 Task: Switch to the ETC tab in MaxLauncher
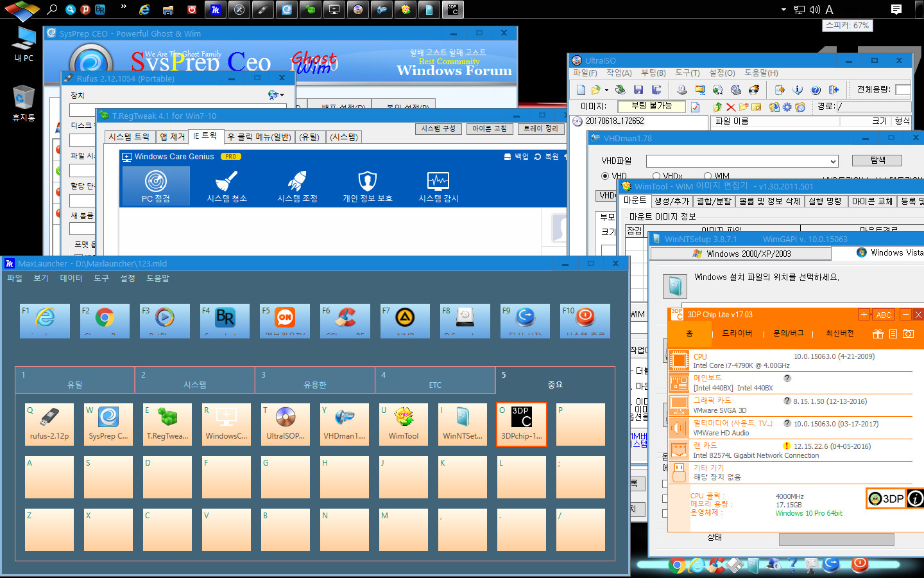click(435, 380)
